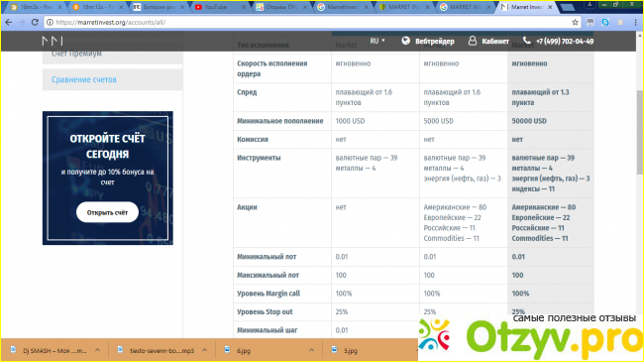
Task: Reload the page with refresh icon
Action: coord(35,22)
